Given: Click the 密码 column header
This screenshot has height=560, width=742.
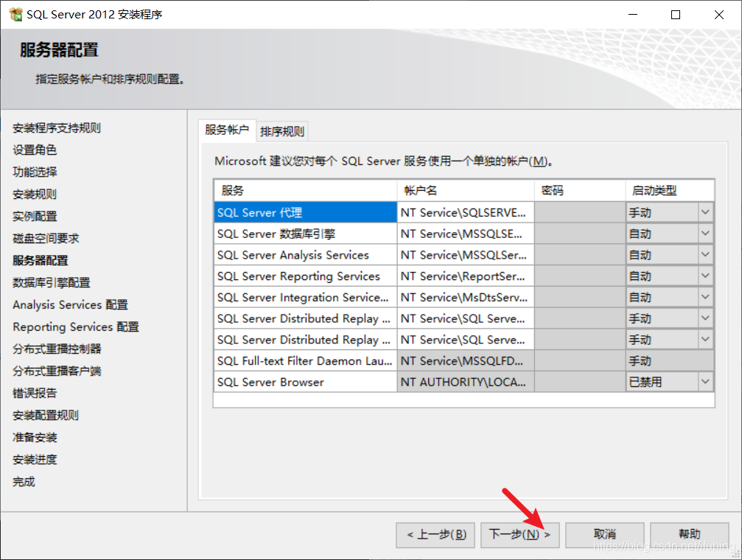Looking at the screenshot, I should [580, 190].
